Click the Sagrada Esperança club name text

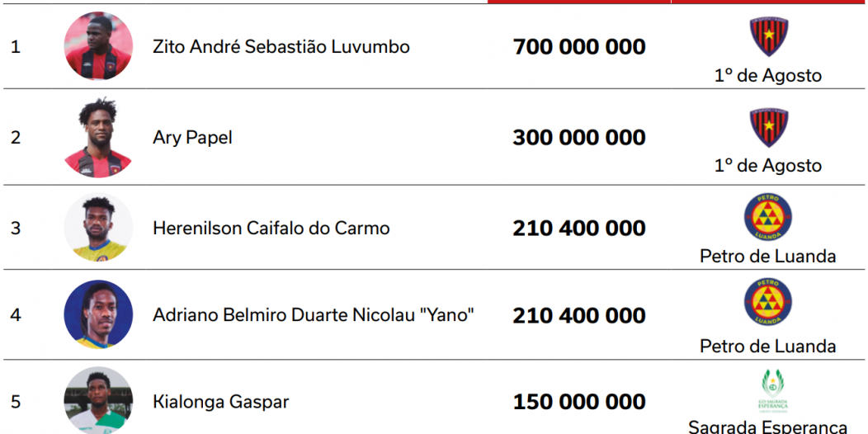coord(768,427)
